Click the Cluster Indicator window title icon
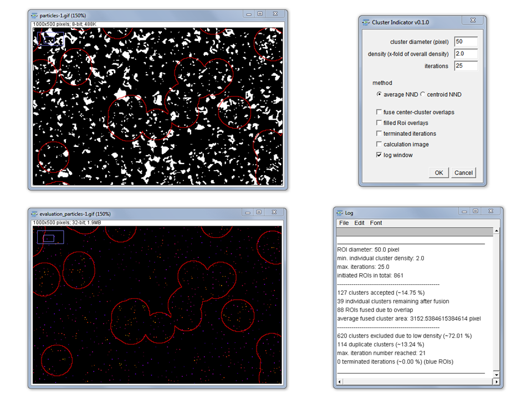The image size is (532, 399). pyautogui.click(x=366, y=22)
